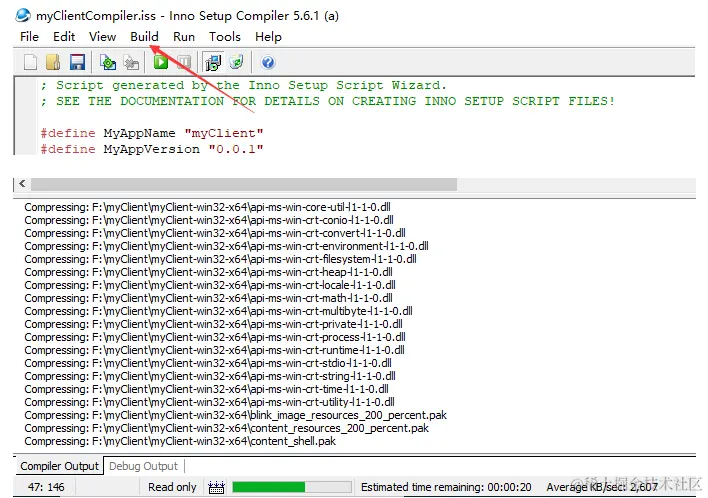This screenshot has width=708, height=498.
Task: Click the Compile script toolbar icon
Action: tap(108, 62)
